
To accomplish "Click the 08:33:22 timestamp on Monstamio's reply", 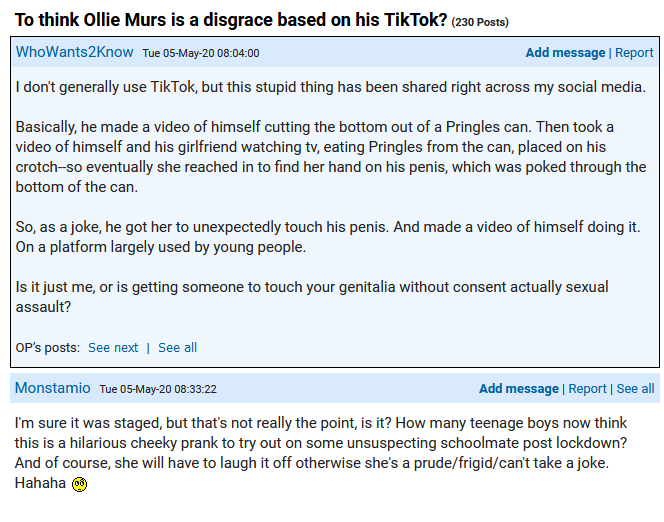I will point(158,389).
